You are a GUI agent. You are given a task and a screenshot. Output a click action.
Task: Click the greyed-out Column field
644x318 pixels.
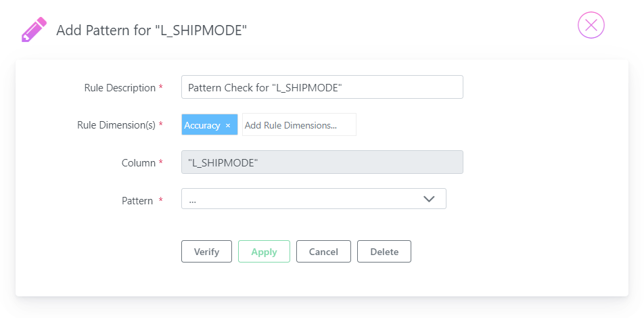coord(322,162)
